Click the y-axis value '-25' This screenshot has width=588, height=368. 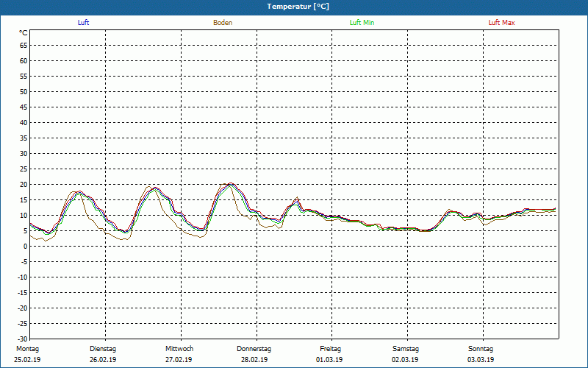point(23,324)
